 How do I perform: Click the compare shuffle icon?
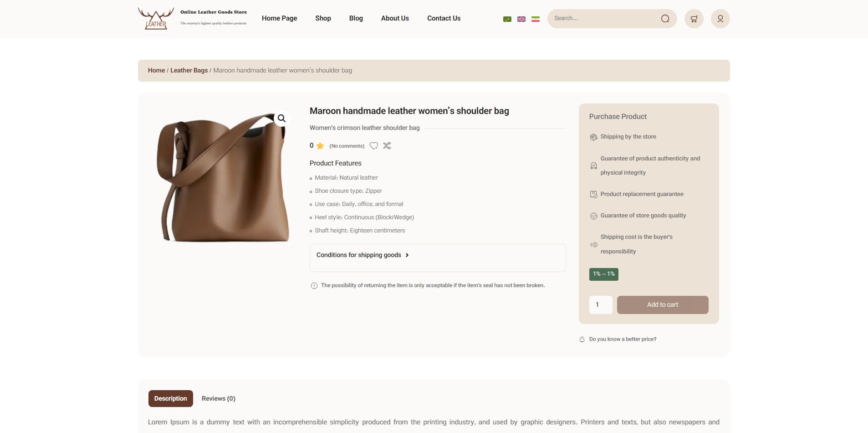(387, 146)
